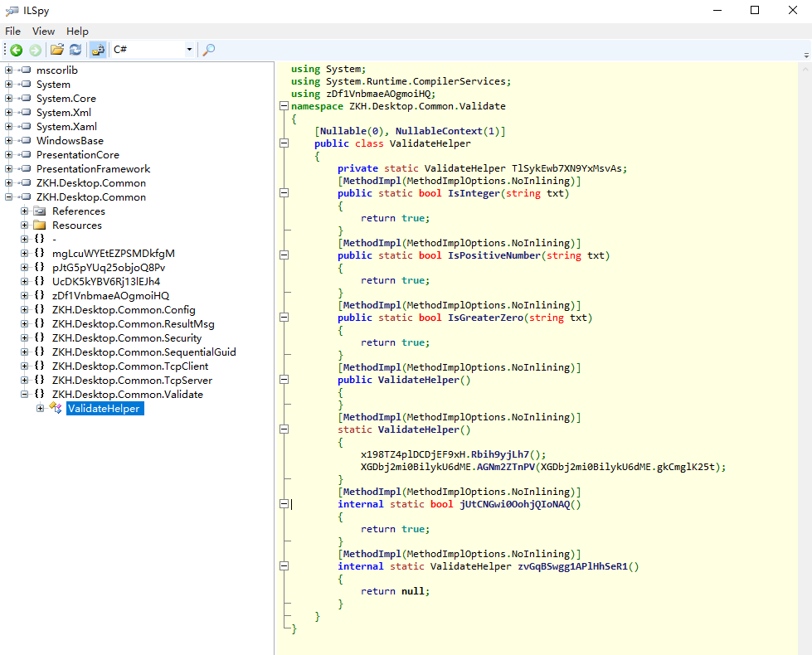Screen dimensions: 812x655
Task: Expand the System.Core assembly node
Action: coord(9,98)
